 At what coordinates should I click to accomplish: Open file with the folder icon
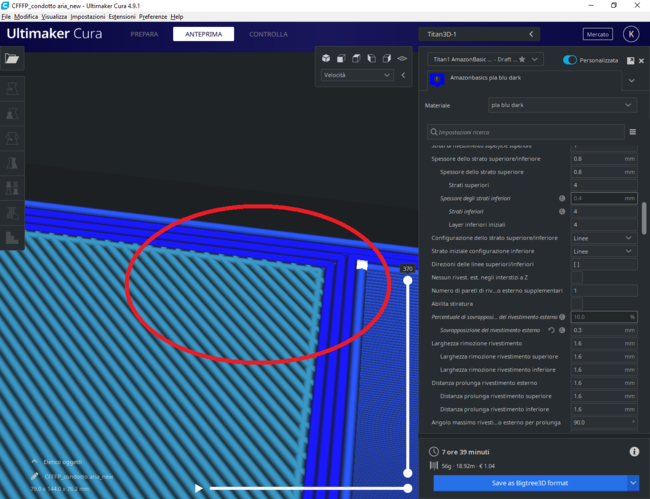click(x=12, y=59)
